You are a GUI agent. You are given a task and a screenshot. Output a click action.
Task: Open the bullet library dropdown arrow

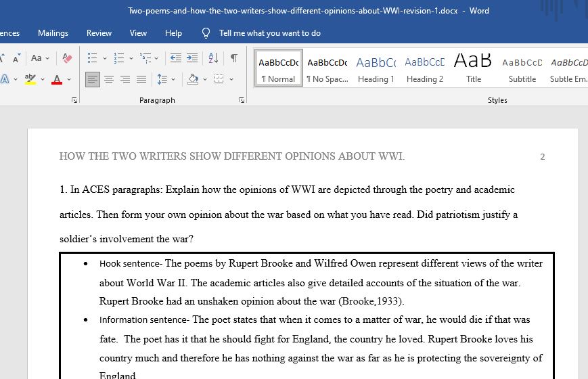coord(105,58)
